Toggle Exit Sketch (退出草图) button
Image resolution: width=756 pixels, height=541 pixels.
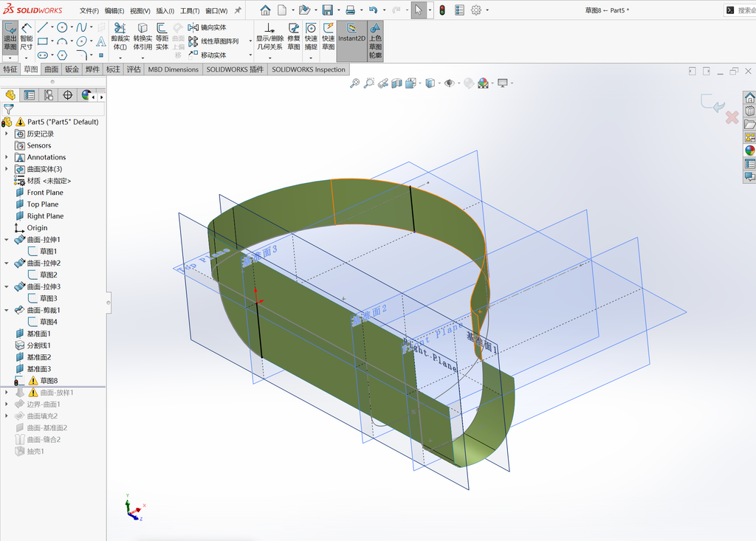[x=10, y=37]
